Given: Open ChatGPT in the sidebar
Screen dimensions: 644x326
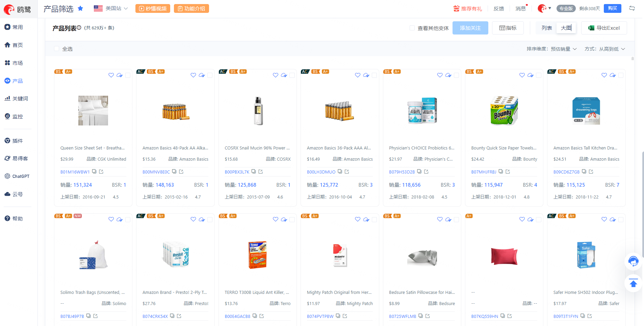Looking at the screenshot, I should 17,176.
